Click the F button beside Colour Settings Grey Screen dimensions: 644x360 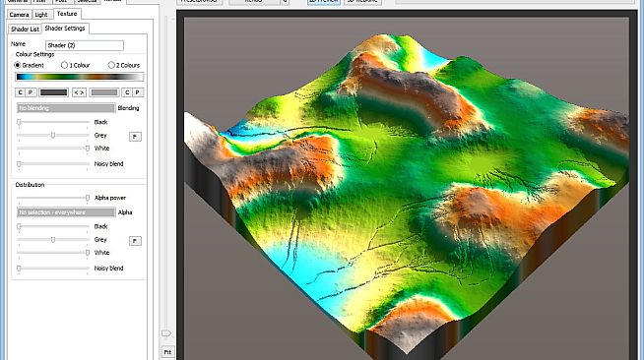pyautogui.click(x=135, y=137)
